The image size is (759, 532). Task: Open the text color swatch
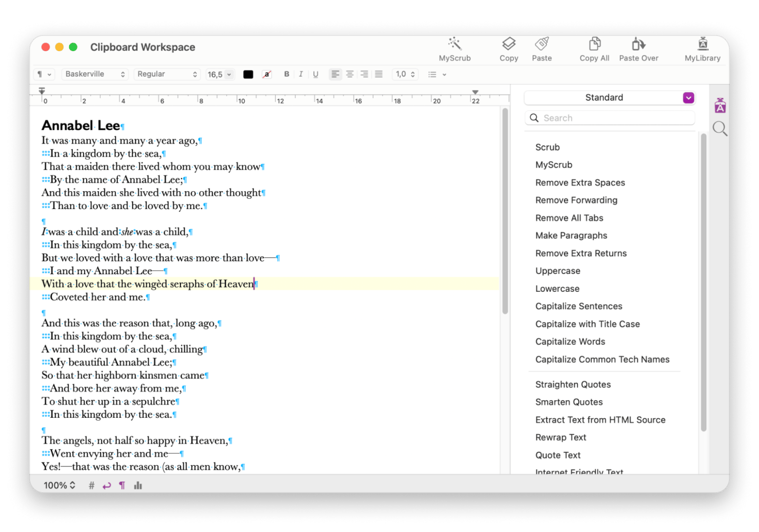[x=248, y=74]
